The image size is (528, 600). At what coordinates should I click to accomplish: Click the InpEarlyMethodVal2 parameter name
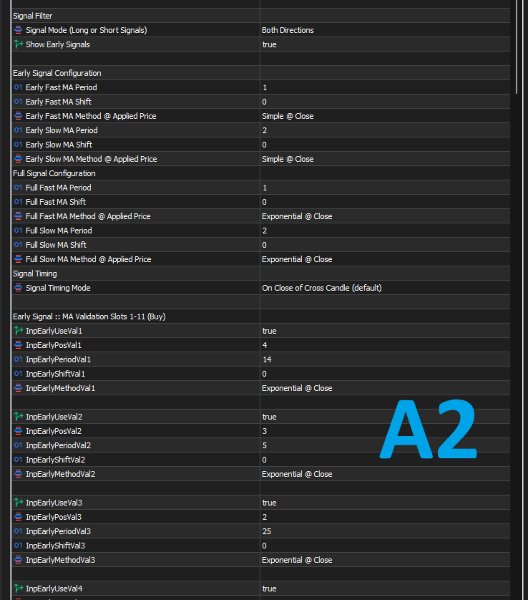point(60,474)
